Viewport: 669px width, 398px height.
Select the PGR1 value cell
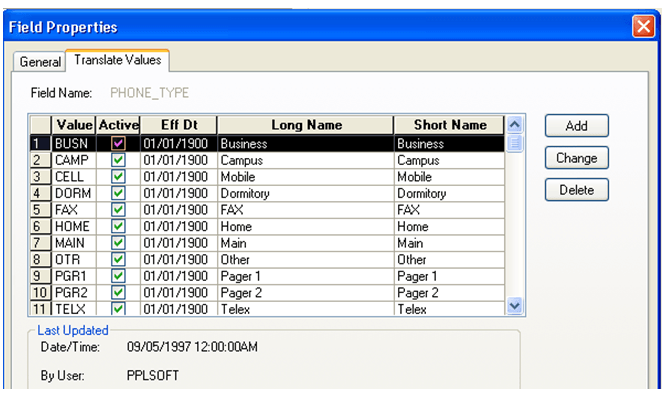(x=74, y=276)
